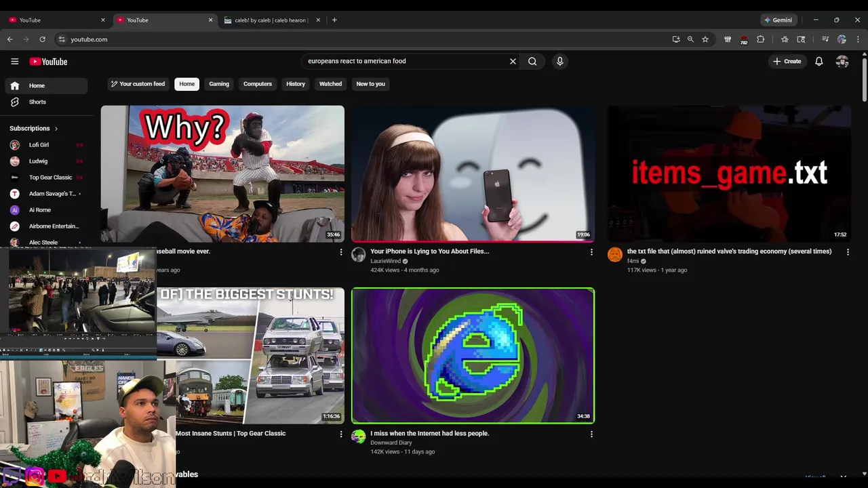Image resolution: width=868 pixels, height=488 pixels.
Task: Click the LaurieWired channel name
Action: pos(385,261)
